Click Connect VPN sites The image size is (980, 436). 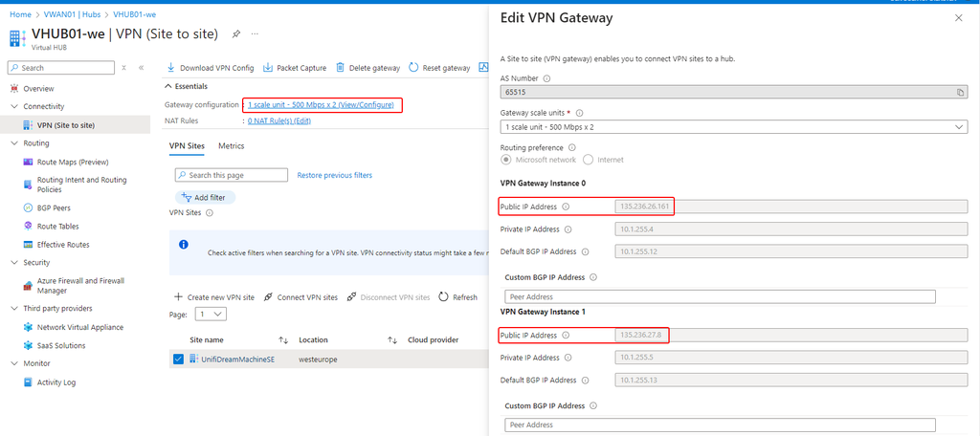click(301, 297)
